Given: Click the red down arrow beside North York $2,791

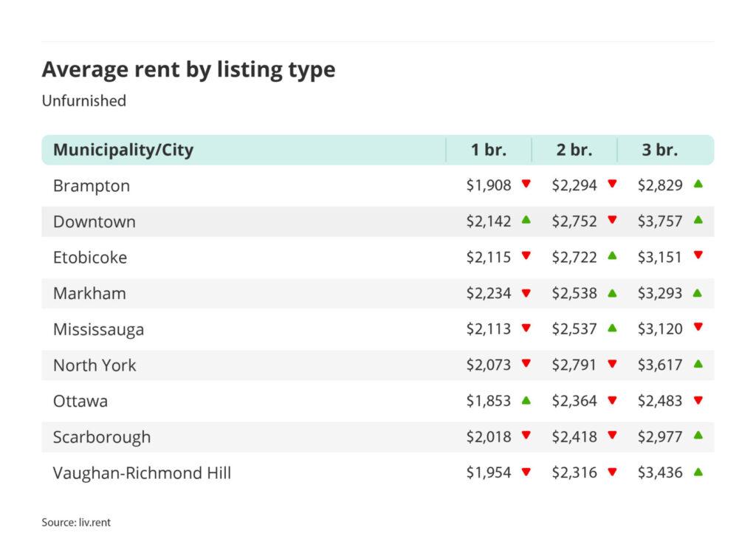Looking at the screenshot, I should [x=612, y=364].
